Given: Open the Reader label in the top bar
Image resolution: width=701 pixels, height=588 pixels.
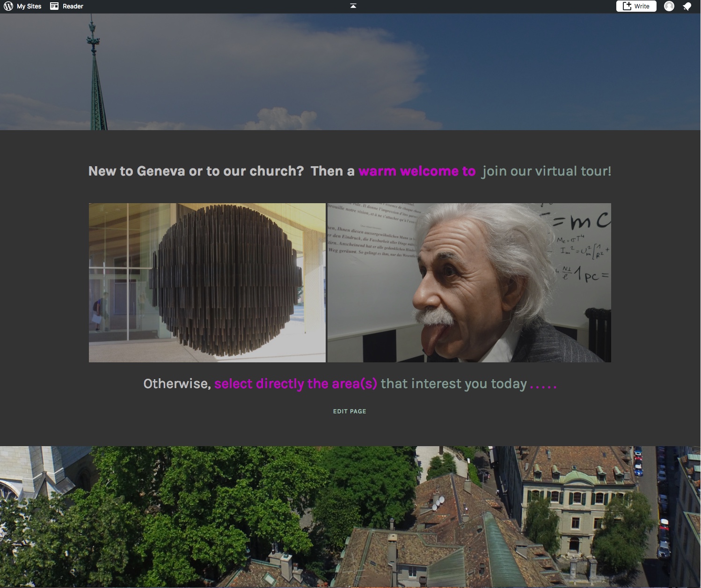Looking at the screenshot, I should click(x=73, y=6).
